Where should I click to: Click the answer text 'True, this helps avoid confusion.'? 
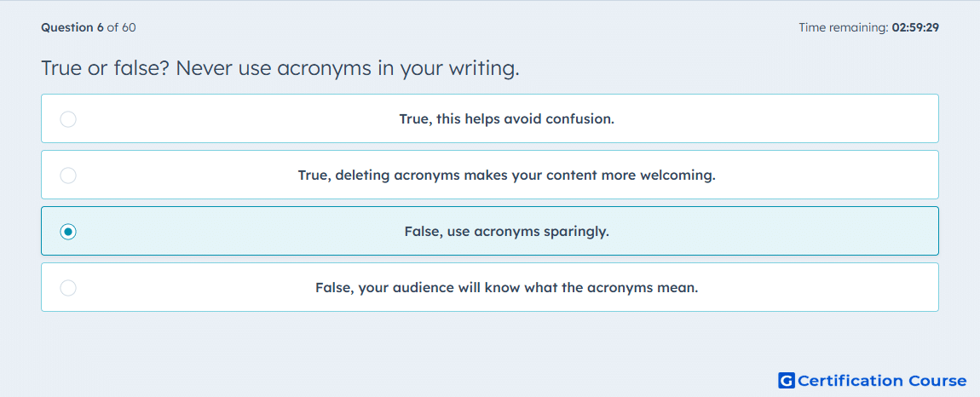pos(507,118)
